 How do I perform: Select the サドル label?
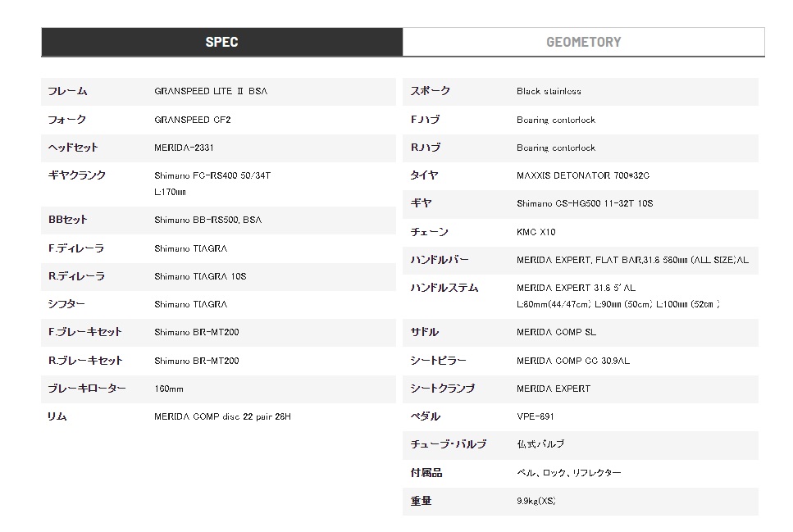[424, 332]
